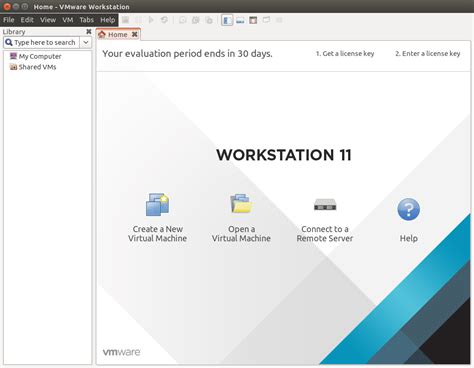Image resolution: width=474 pixels, height=368 pixels.
Task: Click the My Computer monitor icon
Action: coord(13,56)
